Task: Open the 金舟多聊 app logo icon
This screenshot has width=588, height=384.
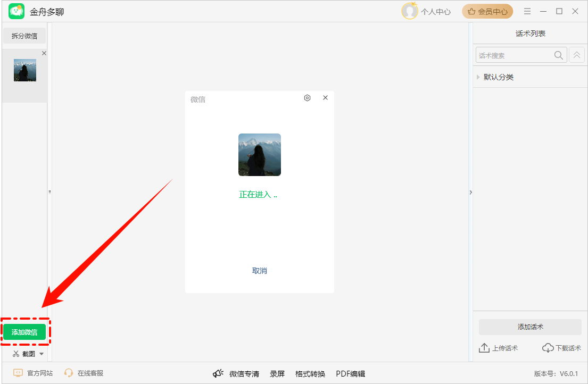Action: tap(16, 11)
